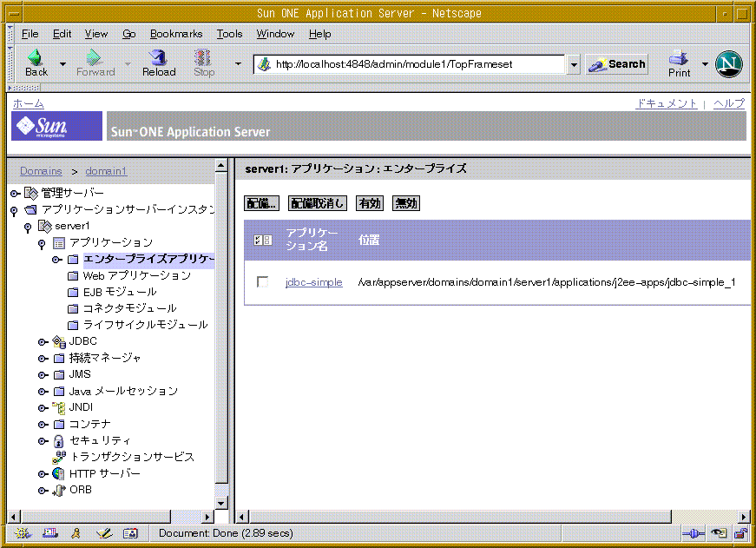Click the Print toolbar icon
The width and height of the screenshot is (756, 548).
(x=679, y=58)
